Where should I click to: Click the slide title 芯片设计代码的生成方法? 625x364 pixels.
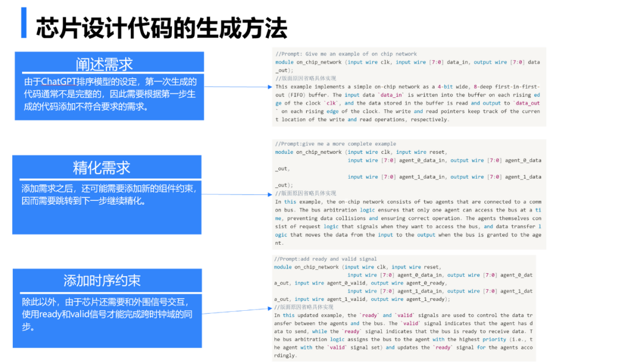click(x=162, y=28)
